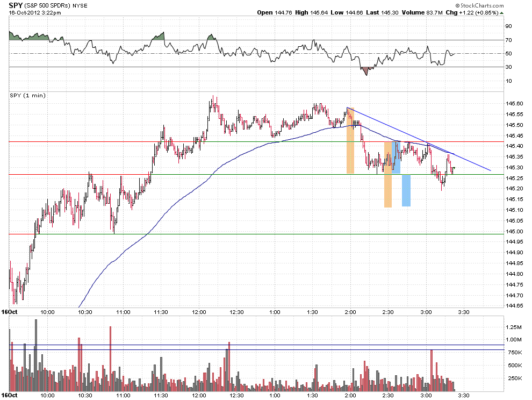Click the 144.80 price axis label
The height and width of the screenshot is (400, 532).
point(514,274)
